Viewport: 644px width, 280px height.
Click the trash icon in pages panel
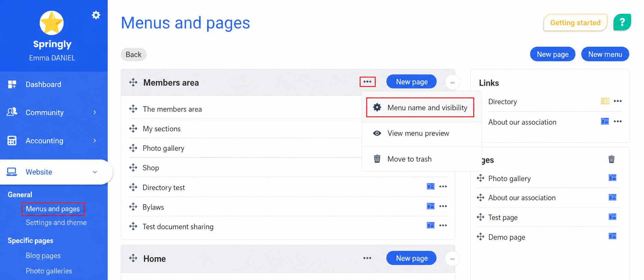point(611,159)
